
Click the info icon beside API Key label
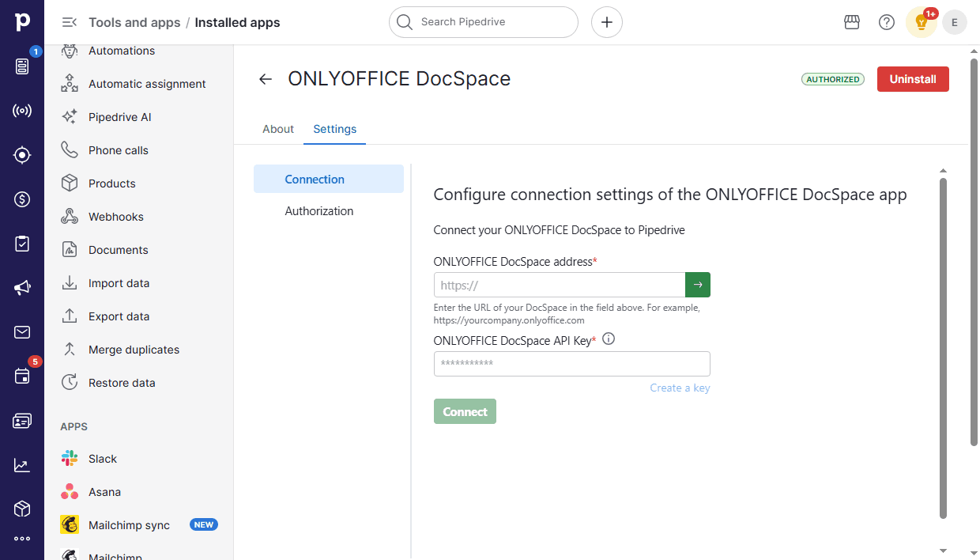pyautogui.click(x=609, y=339)
